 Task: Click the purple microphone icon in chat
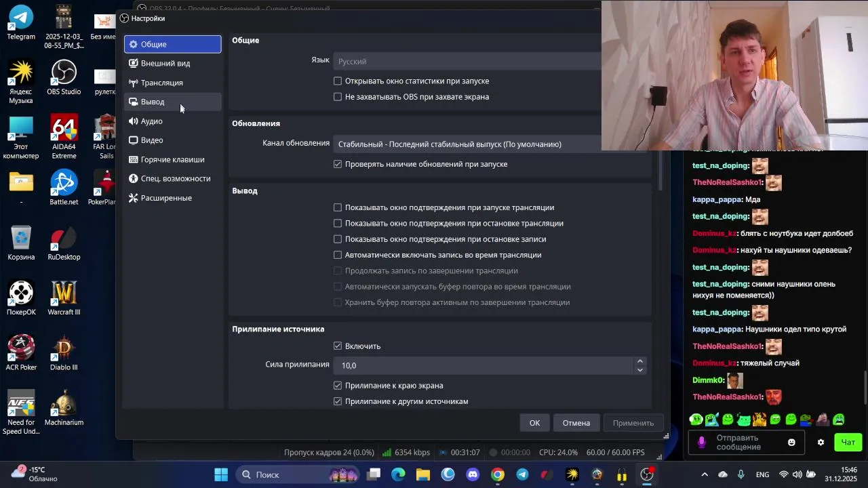(702, 442)
